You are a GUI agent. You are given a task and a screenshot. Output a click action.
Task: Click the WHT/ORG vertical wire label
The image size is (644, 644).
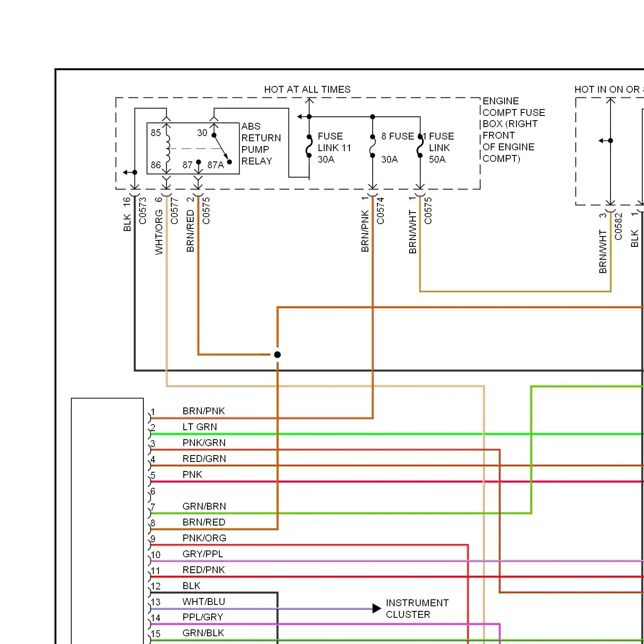(159, 232)
